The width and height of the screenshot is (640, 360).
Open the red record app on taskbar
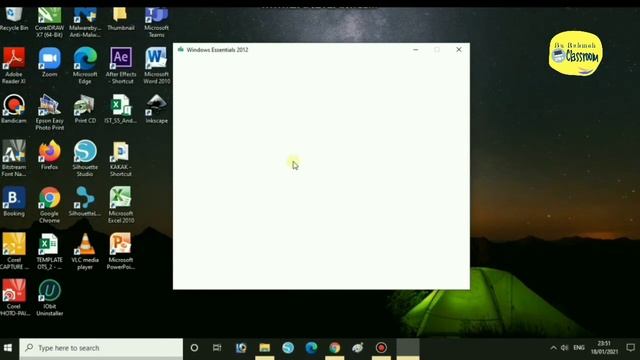click(381, 348)
